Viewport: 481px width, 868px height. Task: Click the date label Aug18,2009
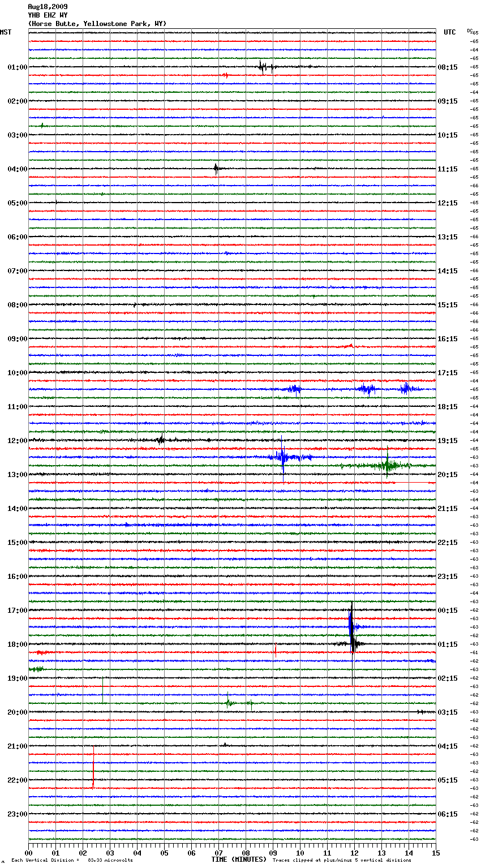pos(48,7)
